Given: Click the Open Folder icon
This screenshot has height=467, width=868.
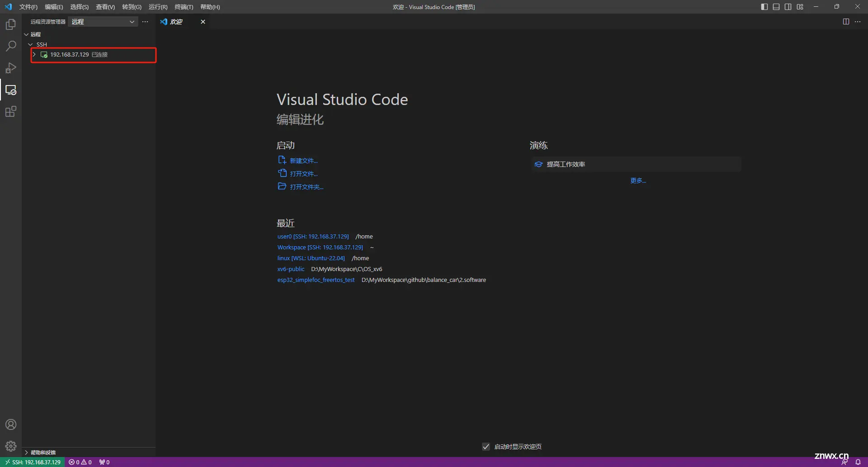Looking at the screenshot, I should tap(282, 186).
